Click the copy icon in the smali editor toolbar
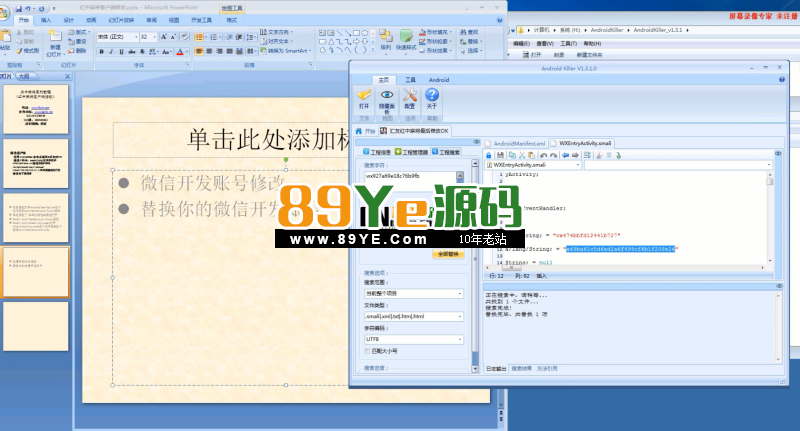 click(512, 155)
